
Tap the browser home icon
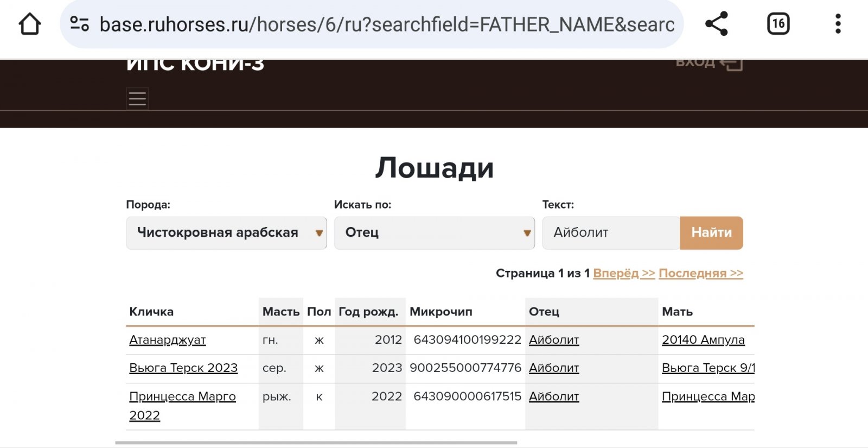(x=30, y=24)
